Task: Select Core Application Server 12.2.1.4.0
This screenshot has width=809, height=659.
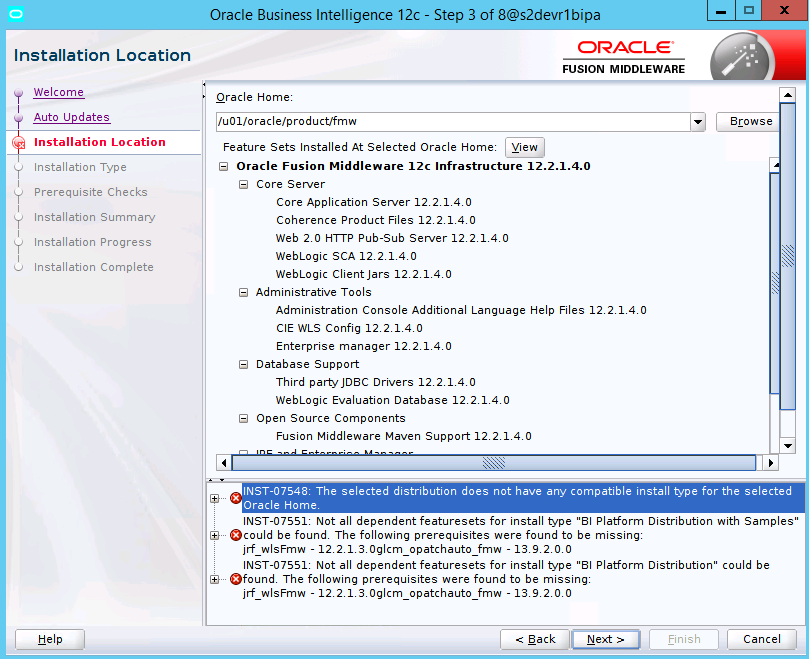Action: pyautogui.click(x=374, y=202)
